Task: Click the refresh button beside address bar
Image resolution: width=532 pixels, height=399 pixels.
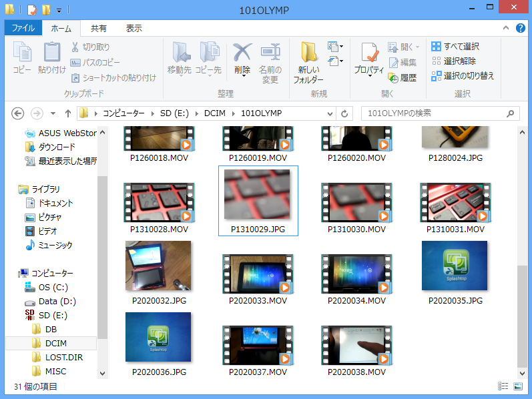Action: (x=344, y=113)
